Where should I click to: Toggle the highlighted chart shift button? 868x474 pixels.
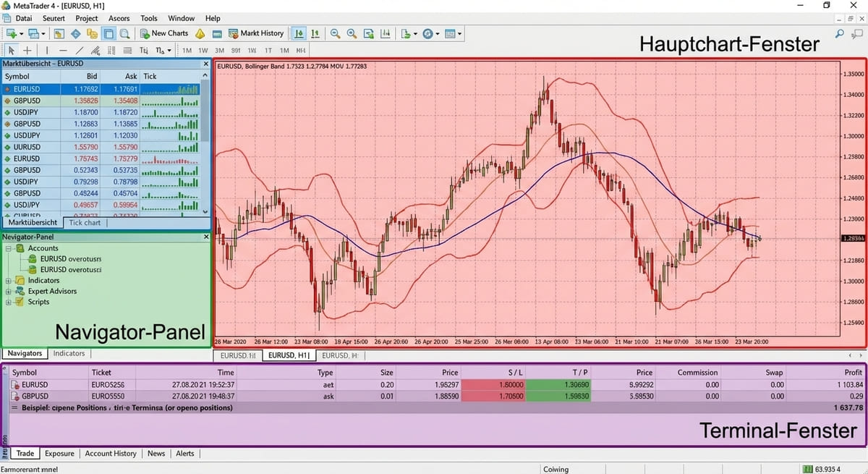pos(298,33)
